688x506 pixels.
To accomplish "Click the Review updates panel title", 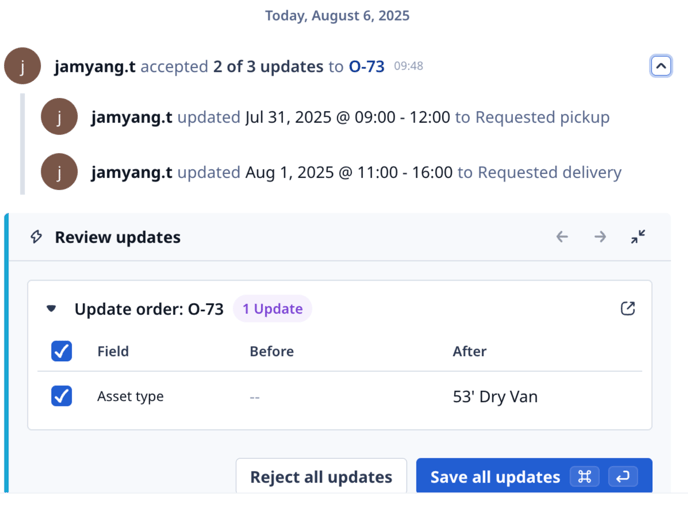I will tap(118, 237).
